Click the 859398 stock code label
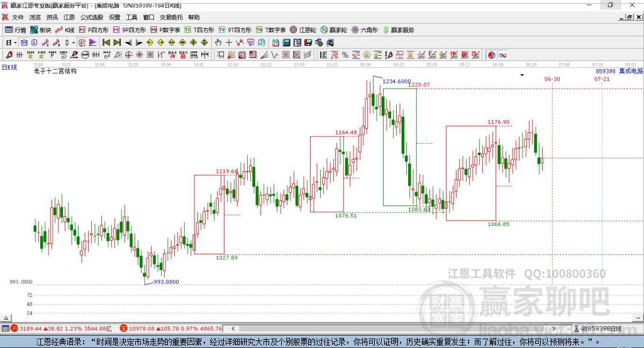Viewport: 644px width, 348px height. [606, 71]
